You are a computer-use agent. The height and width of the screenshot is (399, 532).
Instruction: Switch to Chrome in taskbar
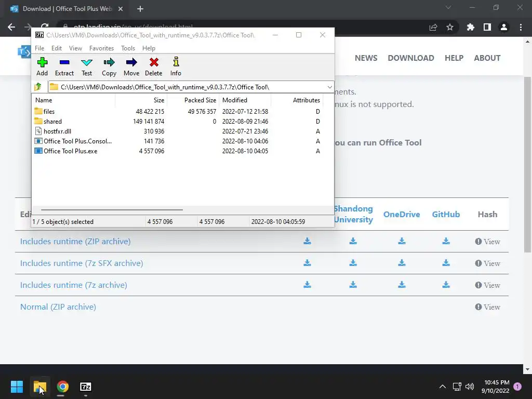tap(62, 387)
